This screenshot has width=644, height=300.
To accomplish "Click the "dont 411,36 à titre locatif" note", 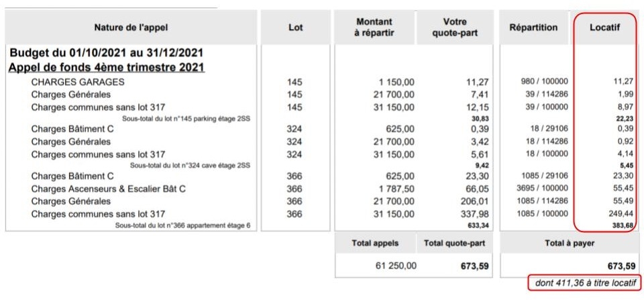I will pyautogui.click(x=584, y=283).
